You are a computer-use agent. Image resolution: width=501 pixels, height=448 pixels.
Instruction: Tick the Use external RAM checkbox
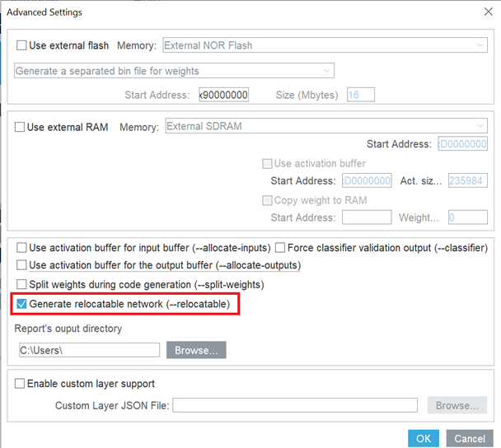click(20, 127)
